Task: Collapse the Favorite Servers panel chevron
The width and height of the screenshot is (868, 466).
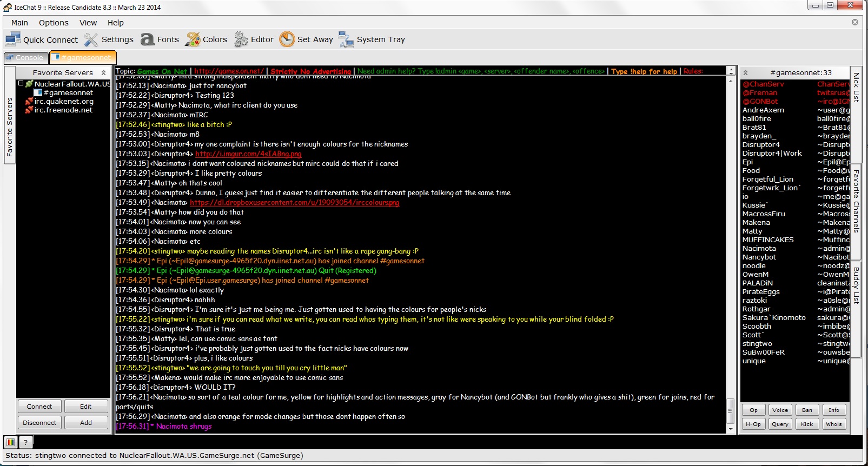Action: click(x=103, y=72)
